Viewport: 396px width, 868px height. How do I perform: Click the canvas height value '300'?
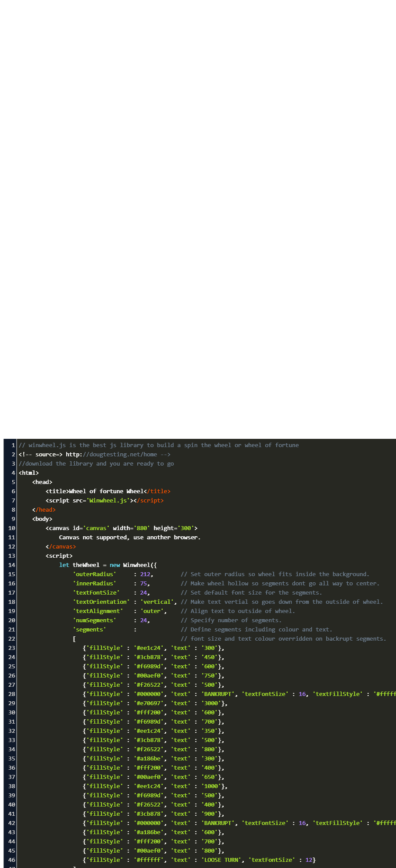coord(186,528)
